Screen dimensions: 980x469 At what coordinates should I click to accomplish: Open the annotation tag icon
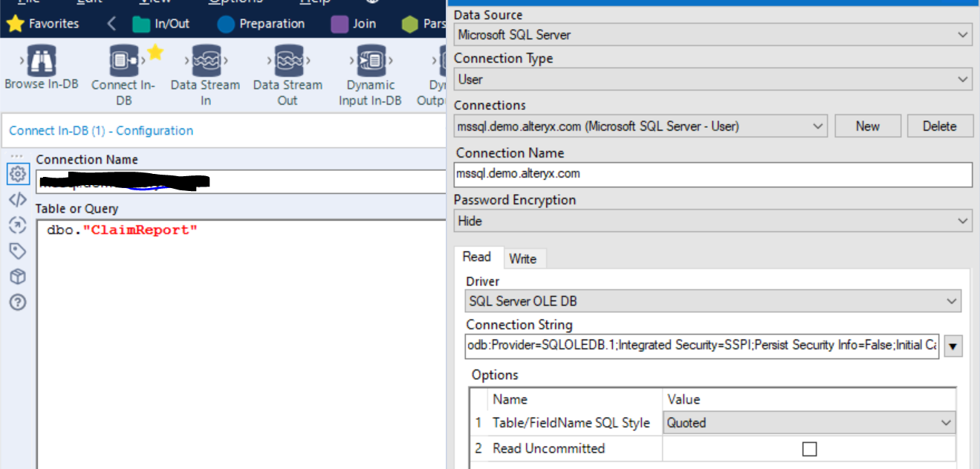click(18, 251)
